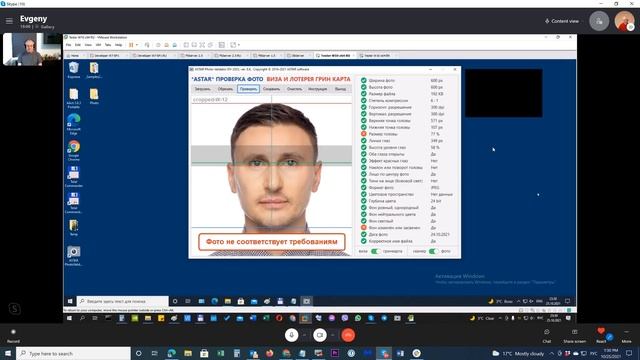Viewport: 640px width, 360px height.
Task: Select Evgeny's video thumbnail
Action: coord(32,49)
